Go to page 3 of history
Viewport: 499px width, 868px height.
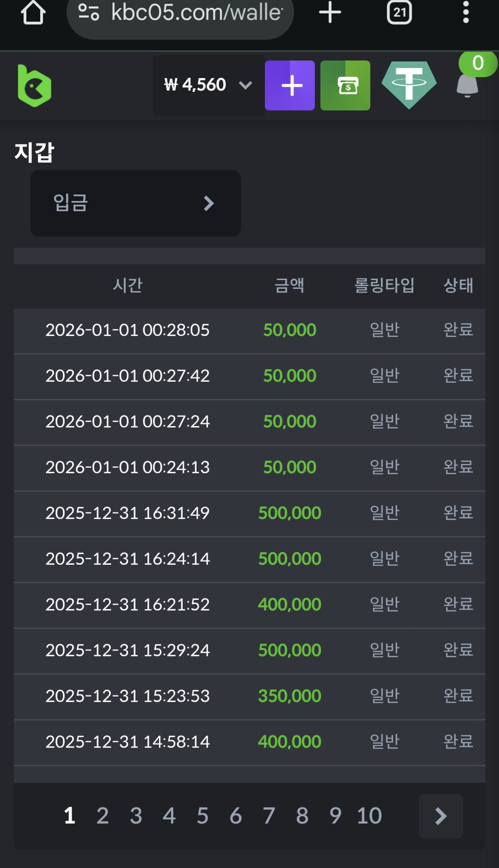[x=136, y=816]
